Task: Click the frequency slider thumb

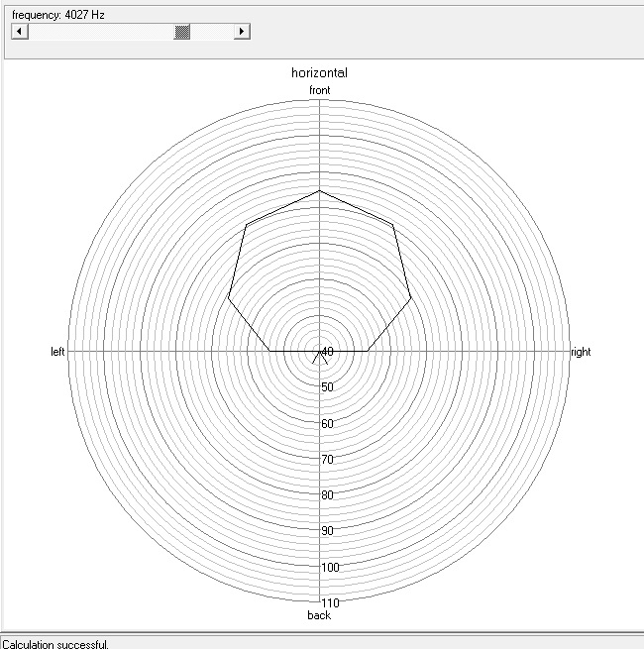Action: 181,32
